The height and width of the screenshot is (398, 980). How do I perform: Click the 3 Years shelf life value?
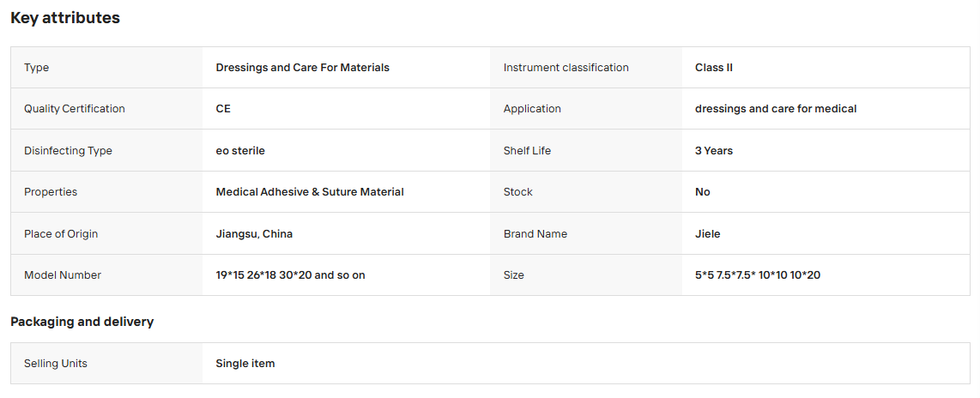coord(714,151)
